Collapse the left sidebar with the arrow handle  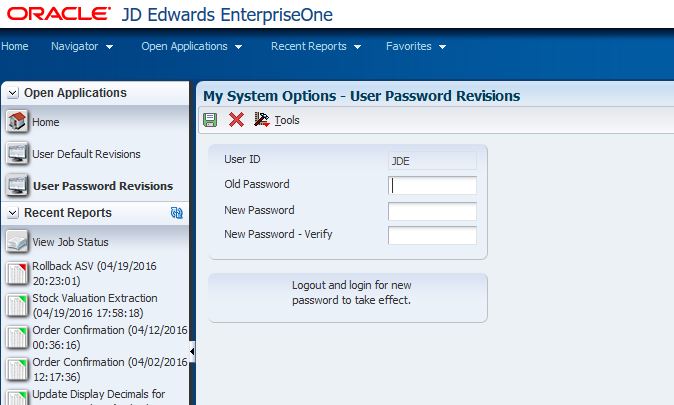click(x=192, y=352)
